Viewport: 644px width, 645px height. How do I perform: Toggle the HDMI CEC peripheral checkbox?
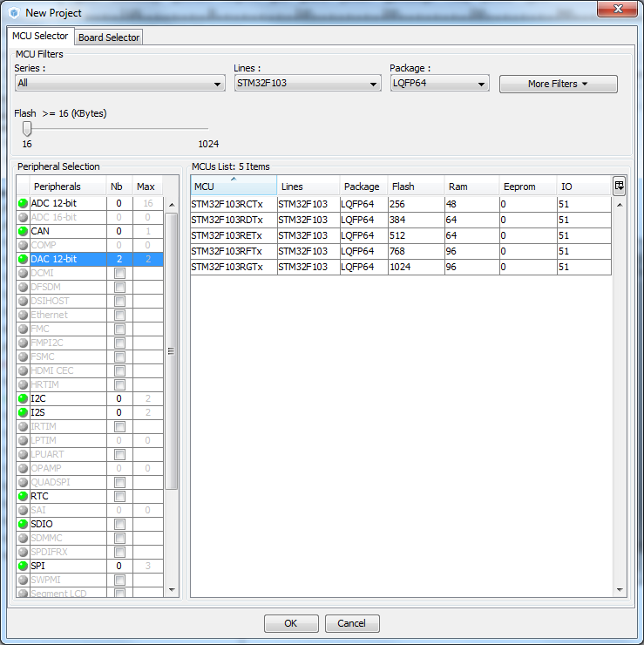(119, 370)
